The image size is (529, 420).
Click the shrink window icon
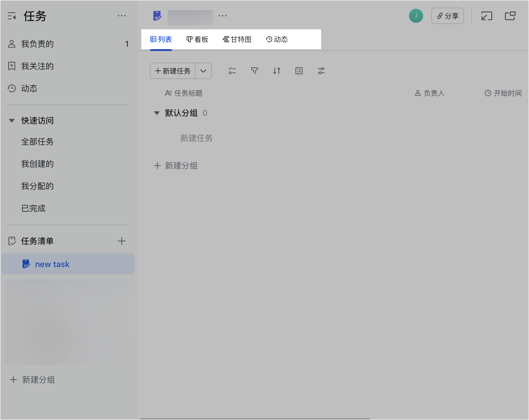coord(487,16)
